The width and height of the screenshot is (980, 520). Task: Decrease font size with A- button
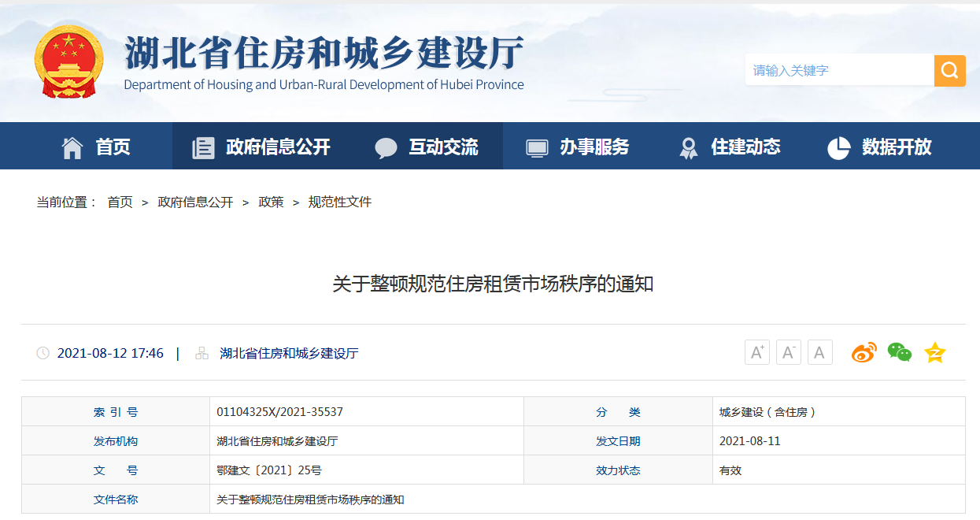[x=789, y=352]
